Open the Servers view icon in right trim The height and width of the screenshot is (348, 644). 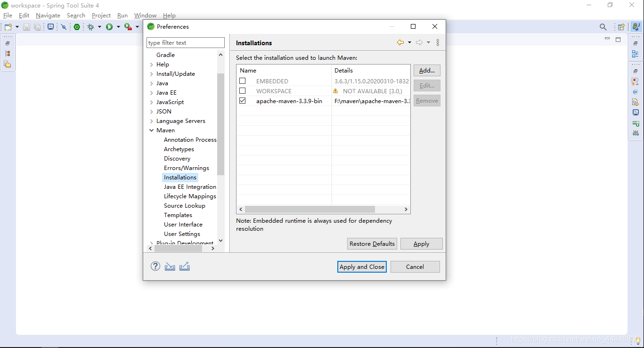tap(636, 123)
